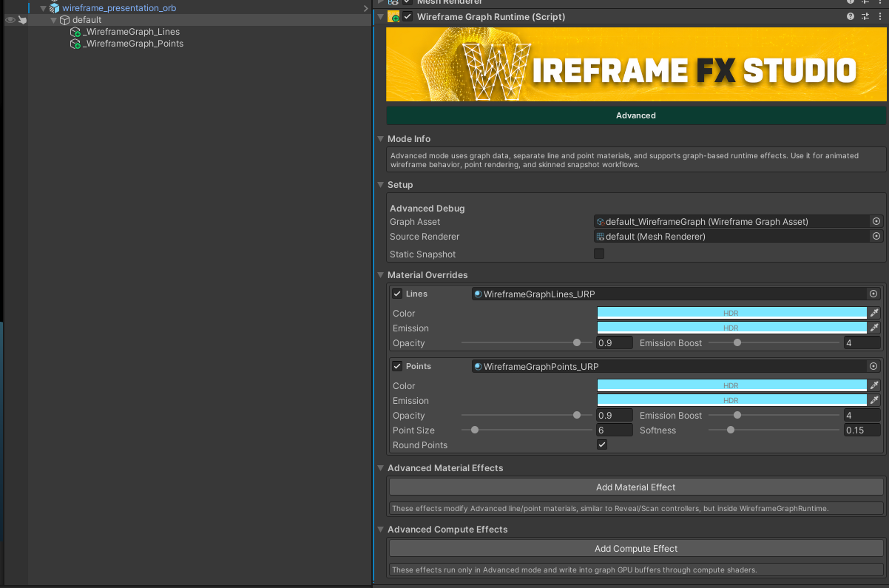Click the Softness value field
Screen dimensions: 889x588
click(x=862, y=430)
